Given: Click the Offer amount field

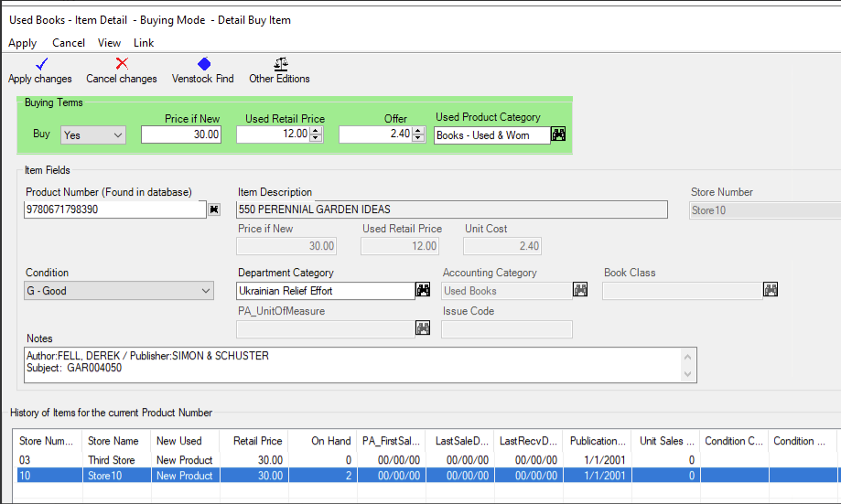Looking at the screenshot, I should pyautogui.click(x=376, y=134).
